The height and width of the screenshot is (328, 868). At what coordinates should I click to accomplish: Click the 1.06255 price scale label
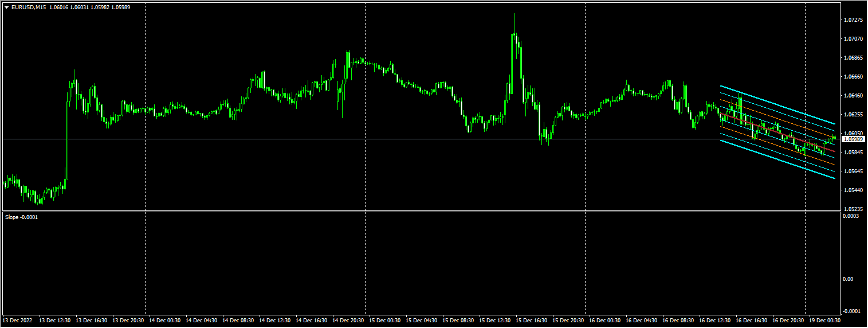(x=853, y=115)
